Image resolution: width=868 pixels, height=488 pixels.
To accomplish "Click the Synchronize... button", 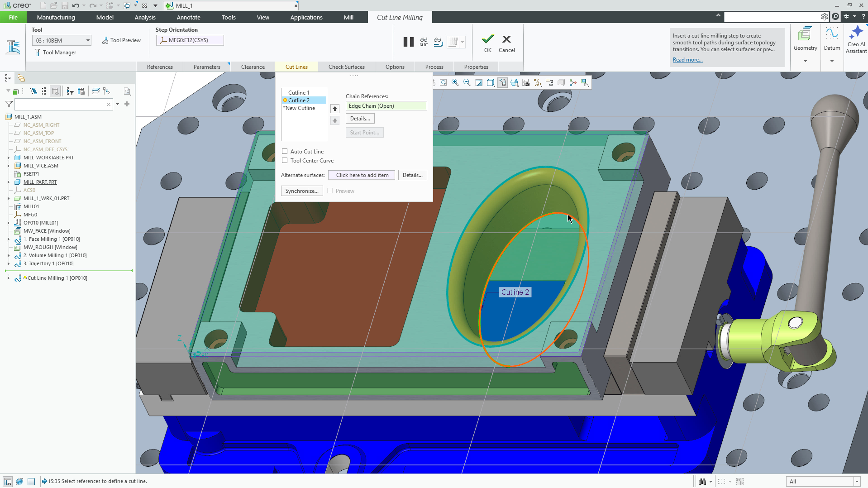I will click(x=302, y=191).
